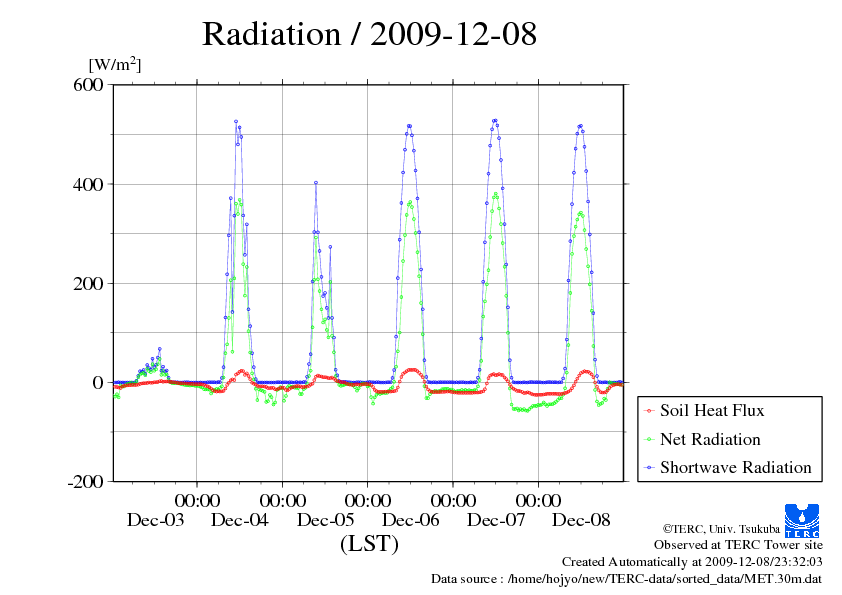This screenshot has width=842, height=595.
Task: Click the red Soil Heat Flux legend marker
Action: (649, 411)
